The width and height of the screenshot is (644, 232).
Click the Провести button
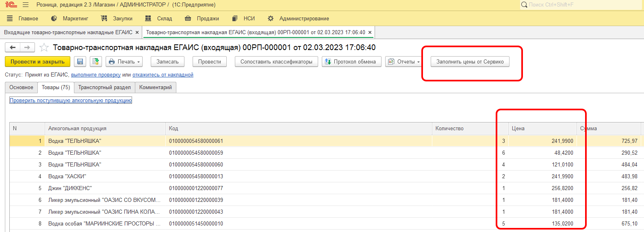[x=210, y=61]
